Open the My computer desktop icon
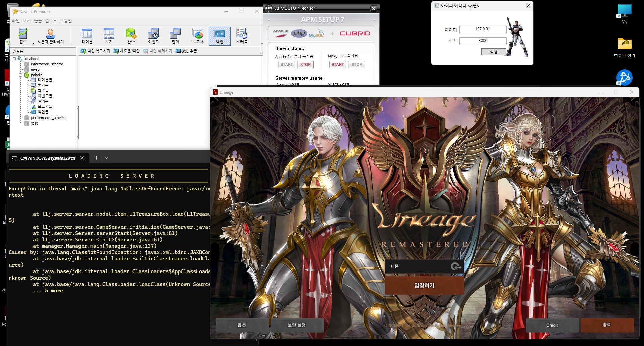Viewport: 644px width, 346px height. (x=624, y=14)
